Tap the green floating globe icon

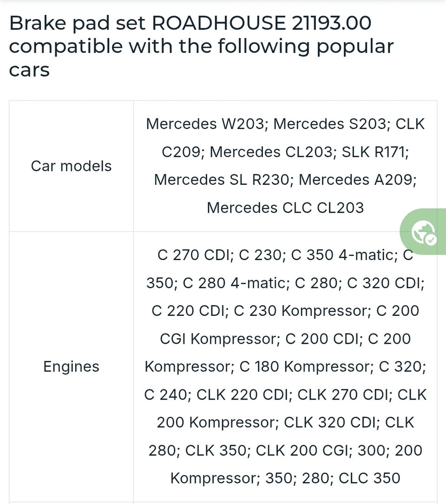(424, 232)
